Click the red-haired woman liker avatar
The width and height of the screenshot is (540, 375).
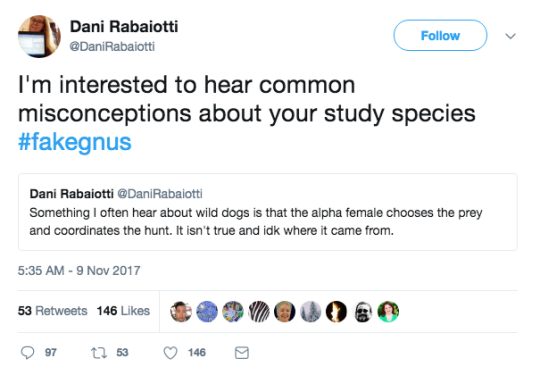click(x=388, y=312)
